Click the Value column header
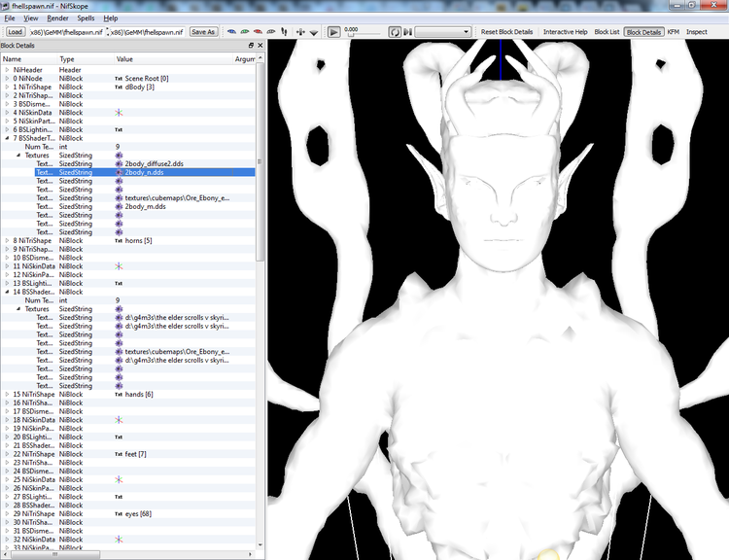This screenshot has height=560, width=729. tap(173, 59)
